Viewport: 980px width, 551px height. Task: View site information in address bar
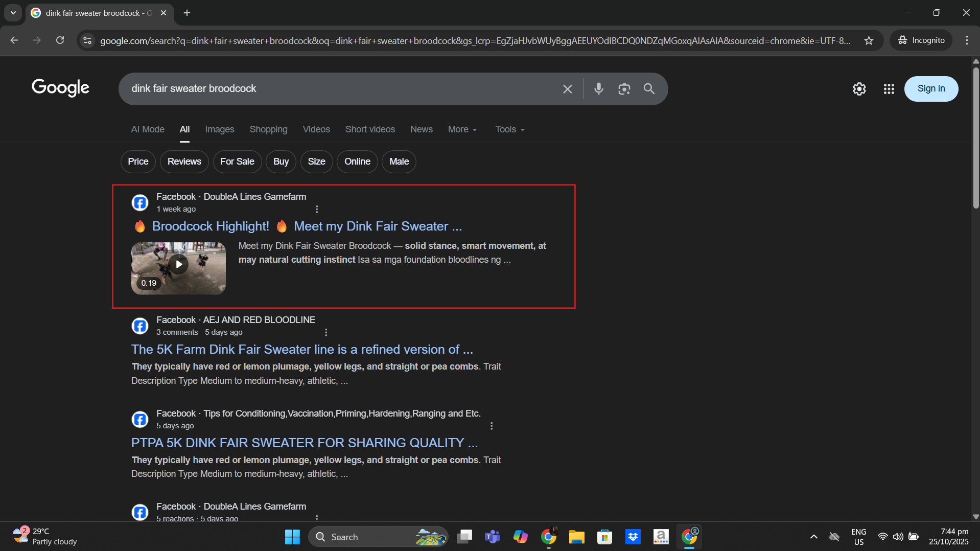(x=87, y=40)
